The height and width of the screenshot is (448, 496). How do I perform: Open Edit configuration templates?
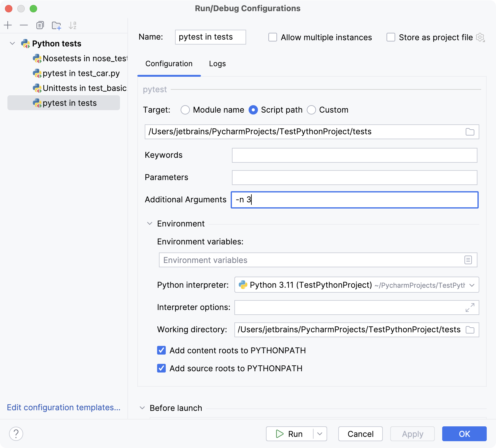click(64, 407)
